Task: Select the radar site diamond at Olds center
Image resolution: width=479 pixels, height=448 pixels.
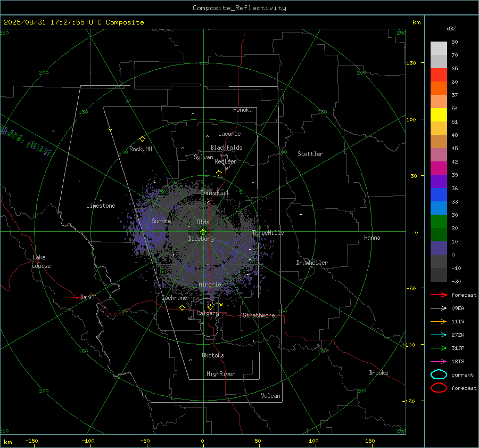Action: [203, 232]
